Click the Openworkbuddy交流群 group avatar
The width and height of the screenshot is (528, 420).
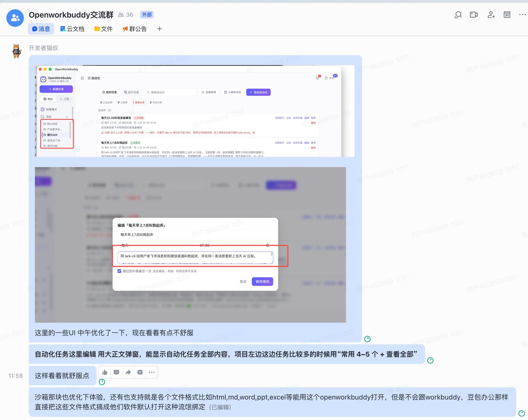[x=15, y=18]
